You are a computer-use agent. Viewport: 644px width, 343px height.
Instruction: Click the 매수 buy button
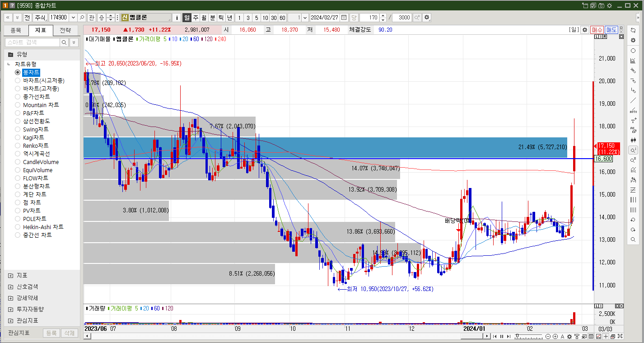click(597, 30)
